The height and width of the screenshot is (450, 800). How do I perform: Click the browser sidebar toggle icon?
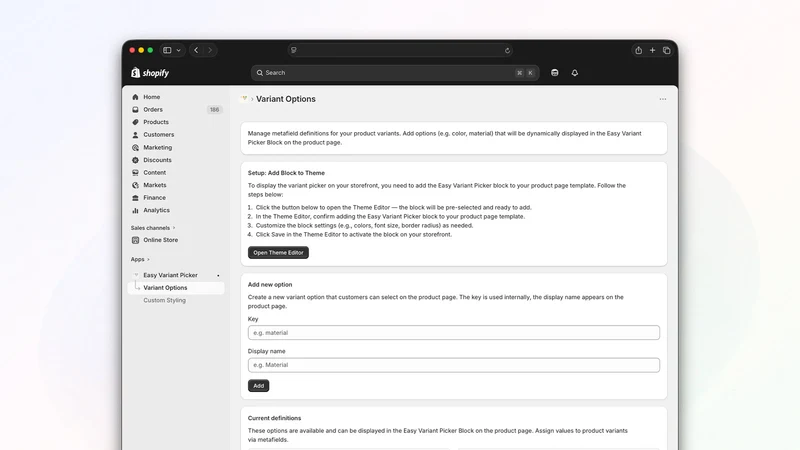point(167,50)
